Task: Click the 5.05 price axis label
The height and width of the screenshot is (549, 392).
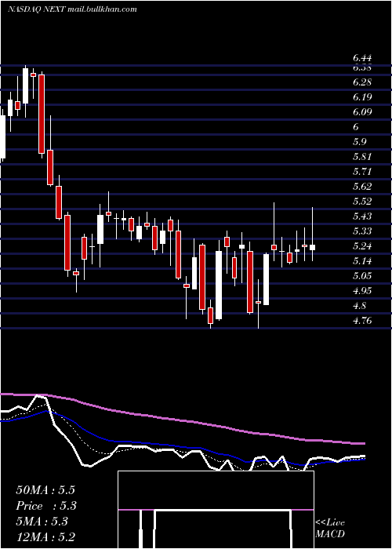Action: click(362, 276)
